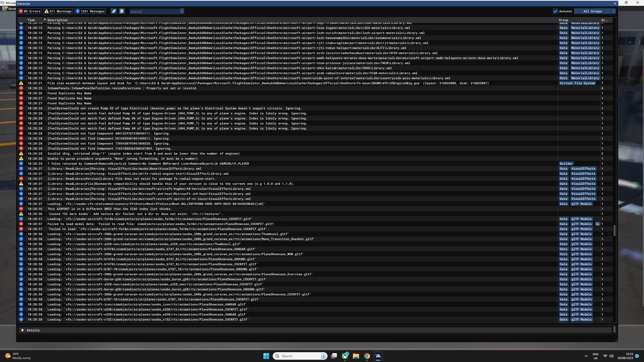This screenshot has height=362, width=644.
Task: Close the Console window
Action: pyautogui.click(x=615, y=3)
